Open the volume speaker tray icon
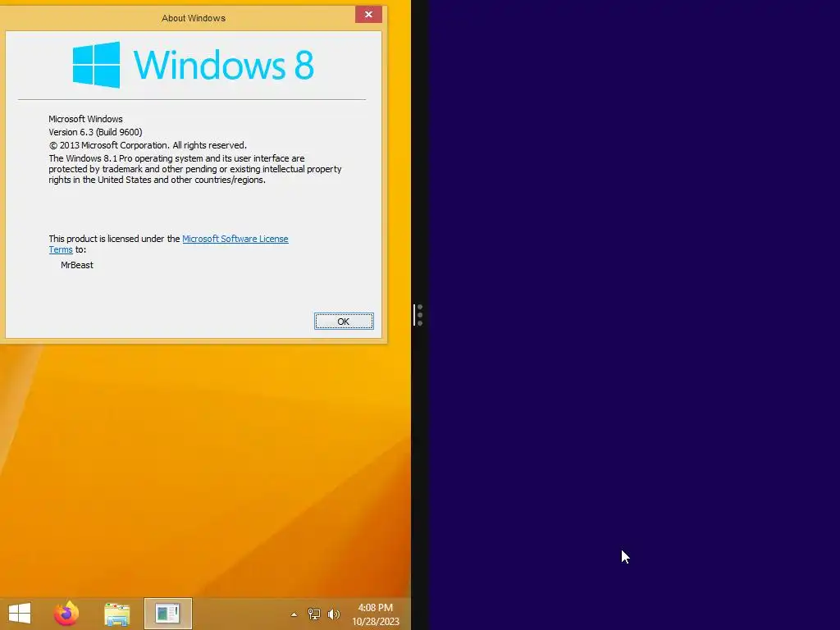840x630 pixels. pyautogui.click(x=333, y=614)
